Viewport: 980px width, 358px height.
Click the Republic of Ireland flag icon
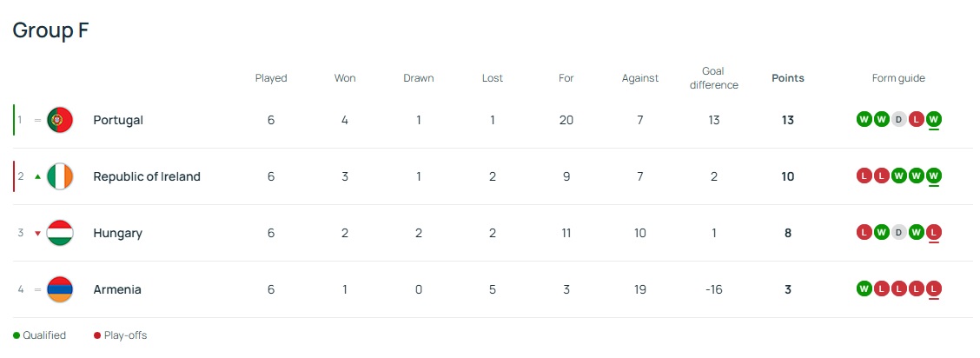click(x=60, y=176)
